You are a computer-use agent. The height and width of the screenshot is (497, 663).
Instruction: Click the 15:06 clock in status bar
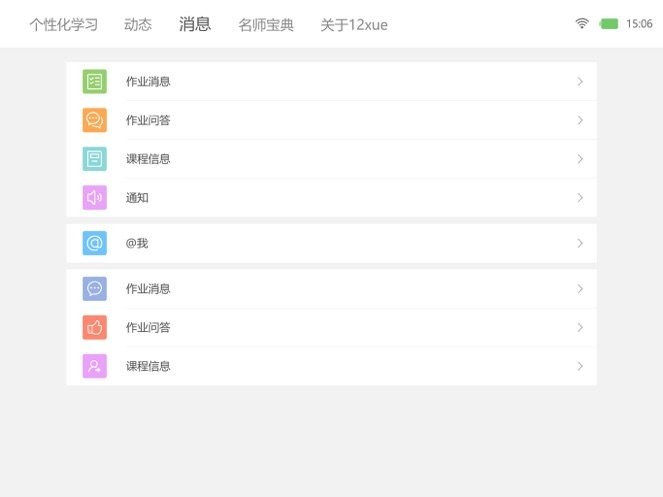(639, 24)
